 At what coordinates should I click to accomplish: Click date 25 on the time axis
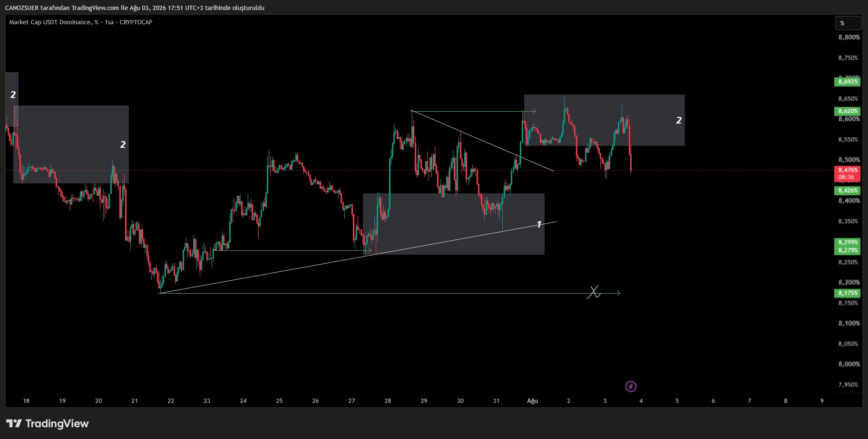[x=279, y=401]
